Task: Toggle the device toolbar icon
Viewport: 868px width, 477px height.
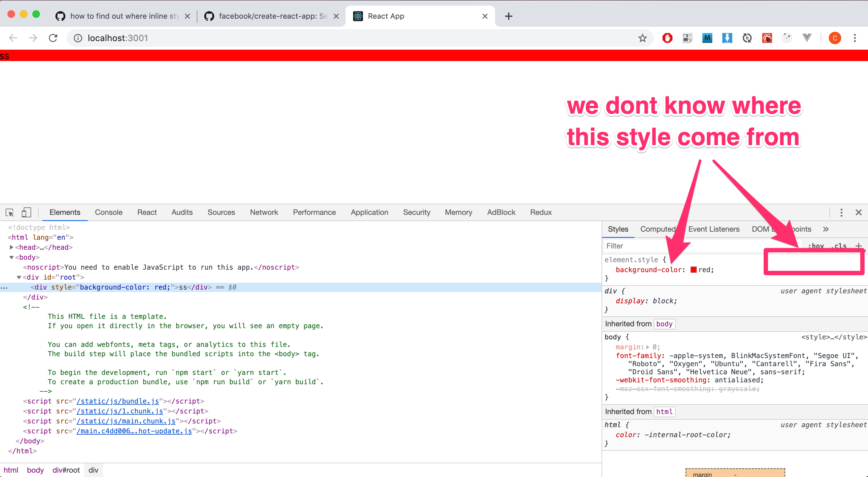Action: click(x=26, y=212)
